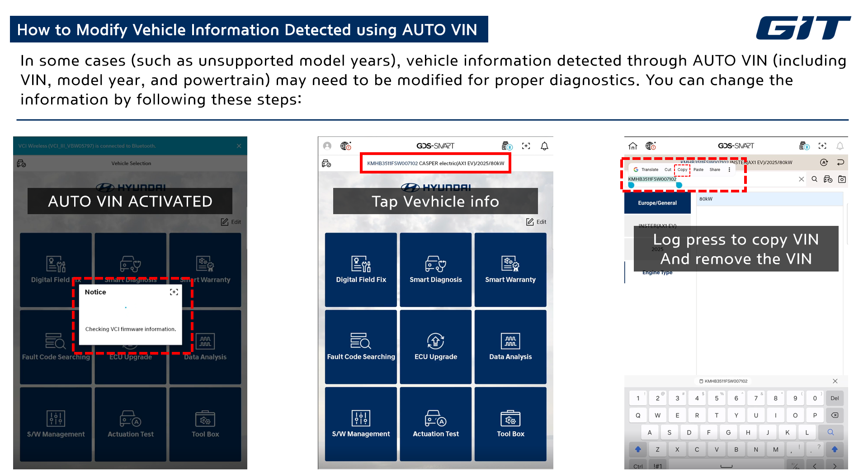Tap the magnifier search icon beside VIN field
The width and height of the screenshot is (868, 473).
814,179
